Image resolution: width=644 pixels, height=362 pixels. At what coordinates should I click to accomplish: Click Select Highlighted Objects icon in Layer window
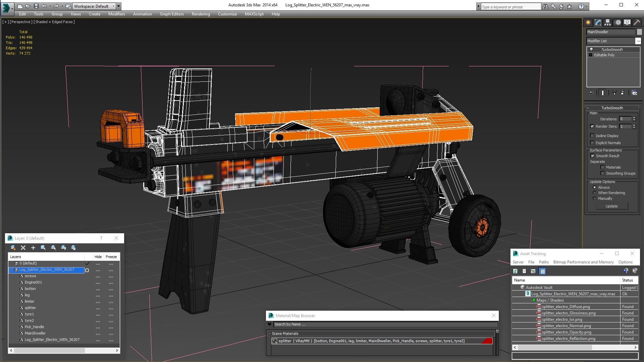[43, 248]
